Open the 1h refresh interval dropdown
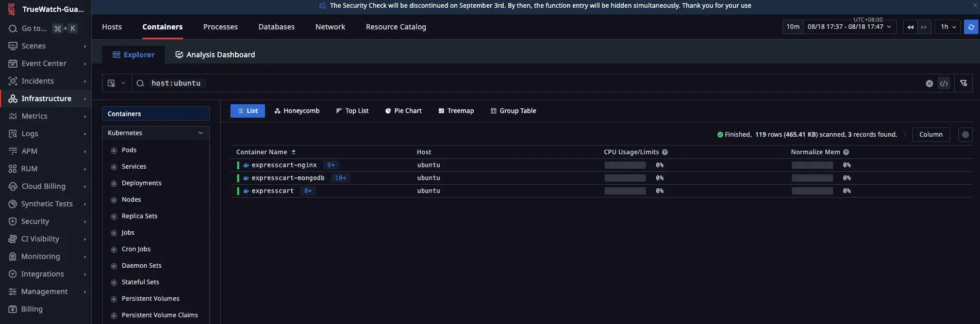The width and height of the screenshot is (980, 324). [x=948, y=27]
